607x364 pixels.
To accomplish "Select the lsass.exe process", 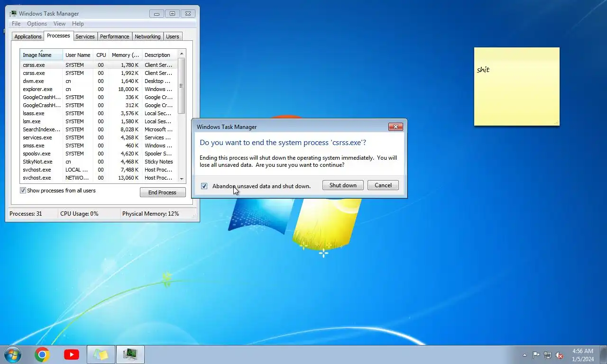I will 99,113.
